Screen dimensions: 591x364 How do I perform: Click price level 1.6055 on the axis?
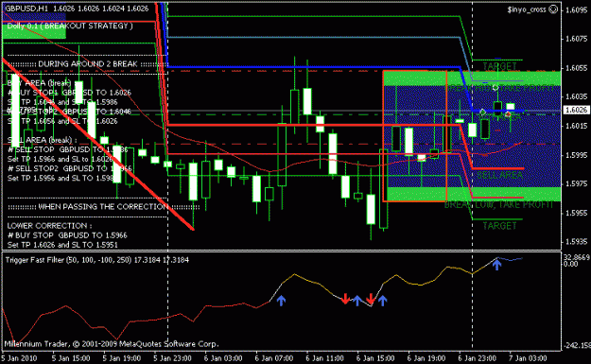point(577,68)
